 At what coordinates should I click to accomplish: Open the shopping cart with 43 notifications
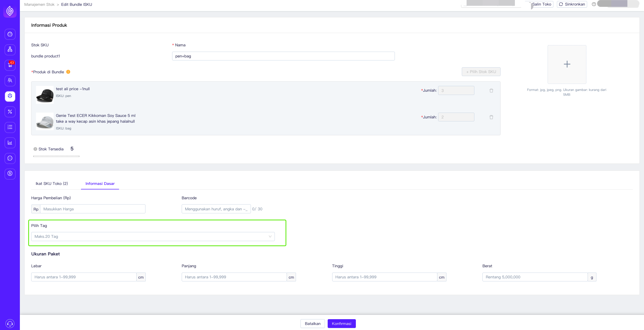[10, 65]
